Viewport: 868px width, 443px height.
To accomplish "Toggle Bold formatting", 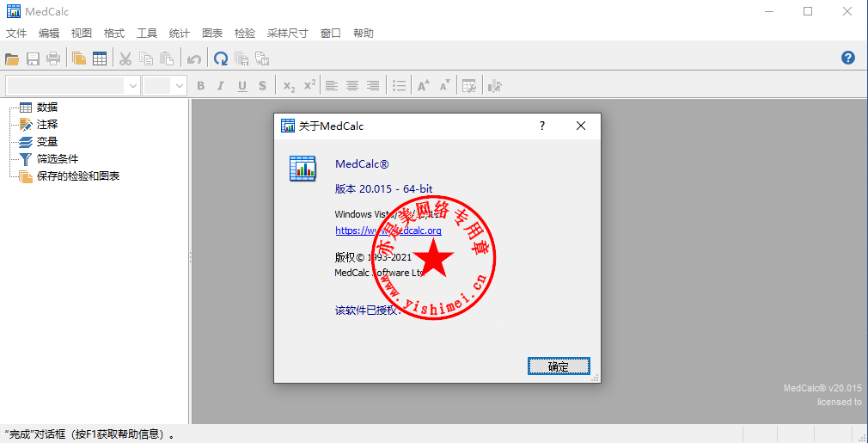I will [x=200, y=86].
